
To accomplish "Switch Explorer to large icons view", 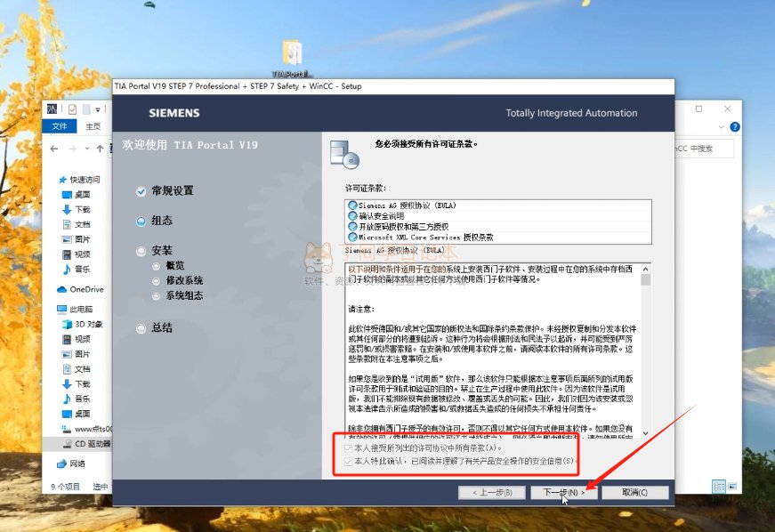I will pyautogui.click(x=732, y=487).
